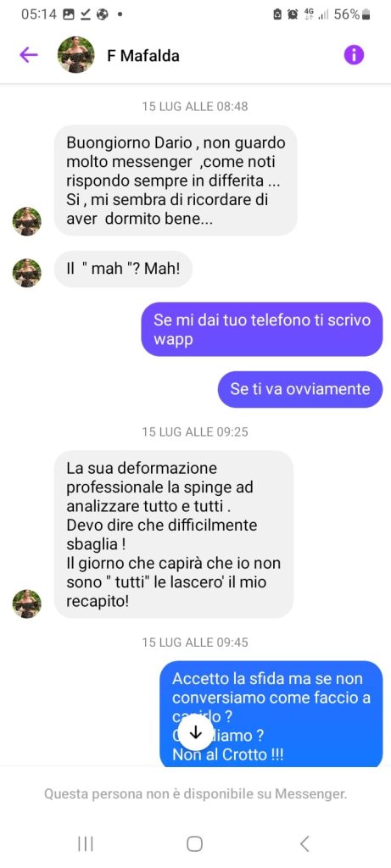Screen dimensions: 391x868
Task: Tap the Android home button
Action: coord(194,843)
